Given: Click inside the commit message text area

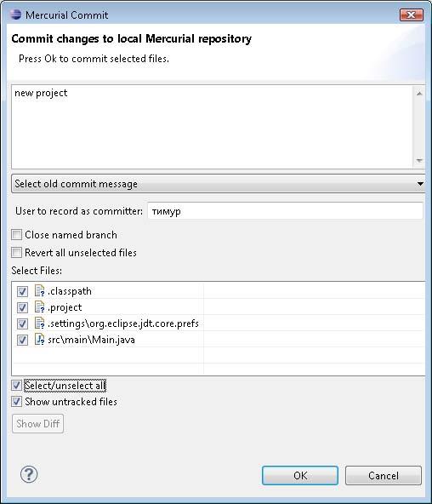Looking at the screenshot, I should coord(213,127).
